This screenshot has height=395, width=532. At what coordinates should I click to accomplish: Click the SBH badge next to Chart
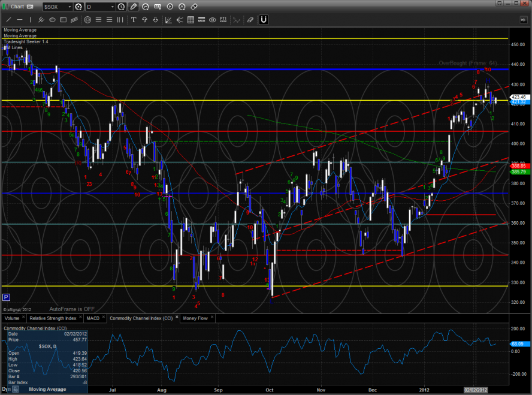pyautogui.click(x=30, y=7)
